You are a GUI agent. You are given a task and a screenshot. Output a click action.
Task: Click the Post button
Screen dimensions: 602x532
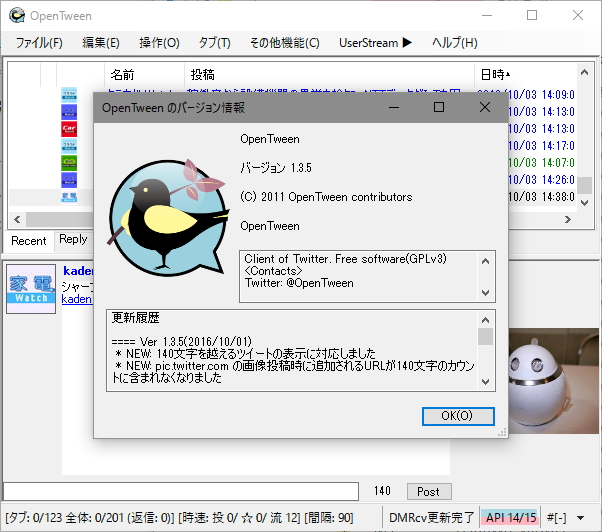429,492
